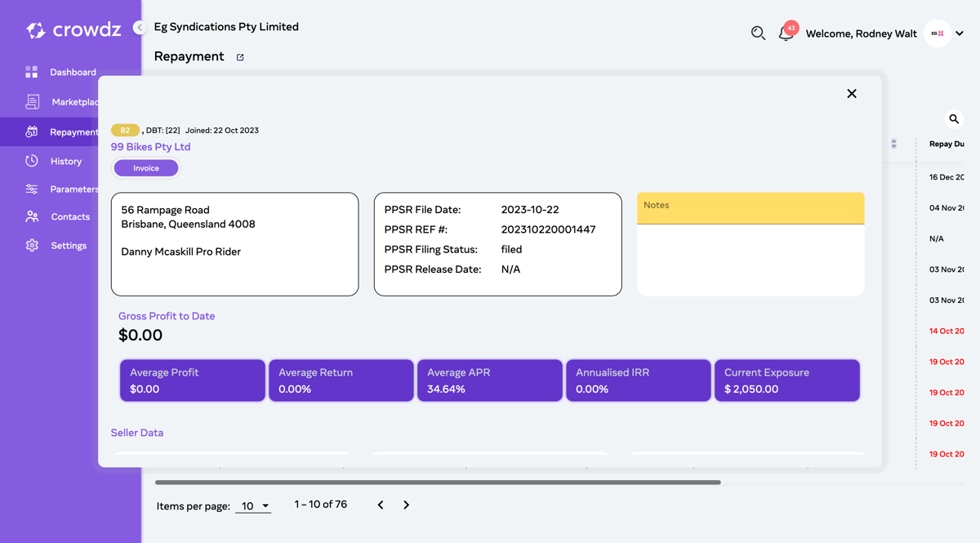Click the yellow Notes header

[751, 208]
